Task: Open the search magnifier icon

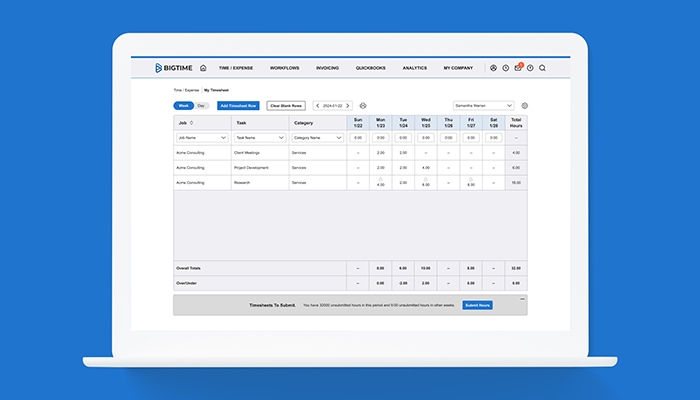Action: pos(542,68)
